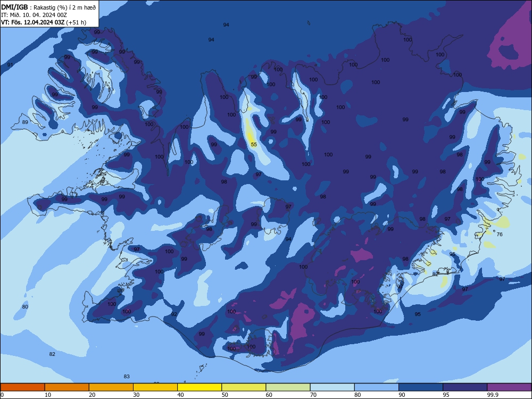
Task: Click the '90' legend scale label
Action: click(402, 395)
